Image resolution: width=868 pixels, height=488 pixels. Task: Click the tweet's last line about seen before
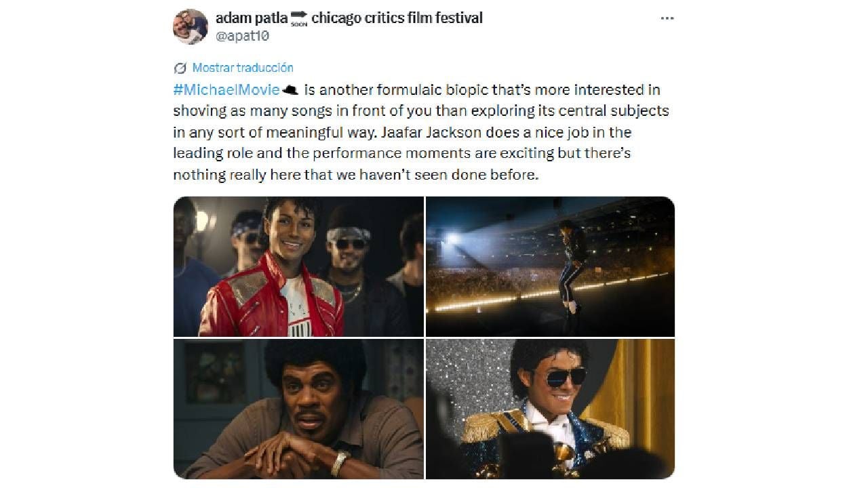tap(355, 175)
